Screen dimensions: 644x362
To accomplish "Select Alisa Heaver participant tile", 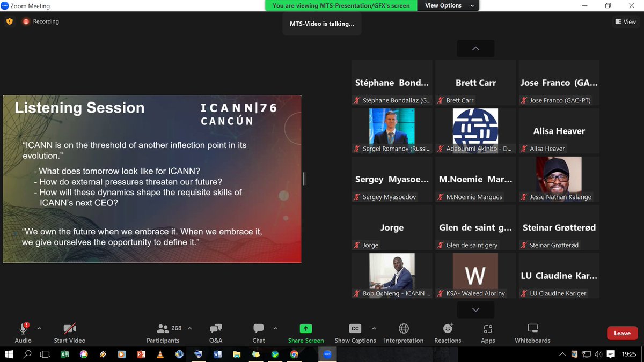I will pyautogui.click(x=559, y=131).
